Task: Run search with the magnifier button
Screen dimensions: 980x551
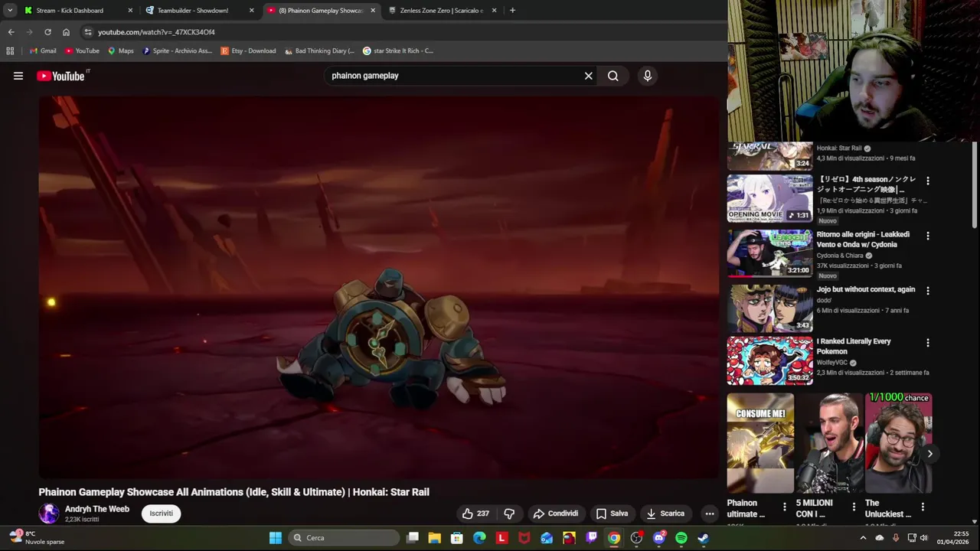Action: (613, 76)
